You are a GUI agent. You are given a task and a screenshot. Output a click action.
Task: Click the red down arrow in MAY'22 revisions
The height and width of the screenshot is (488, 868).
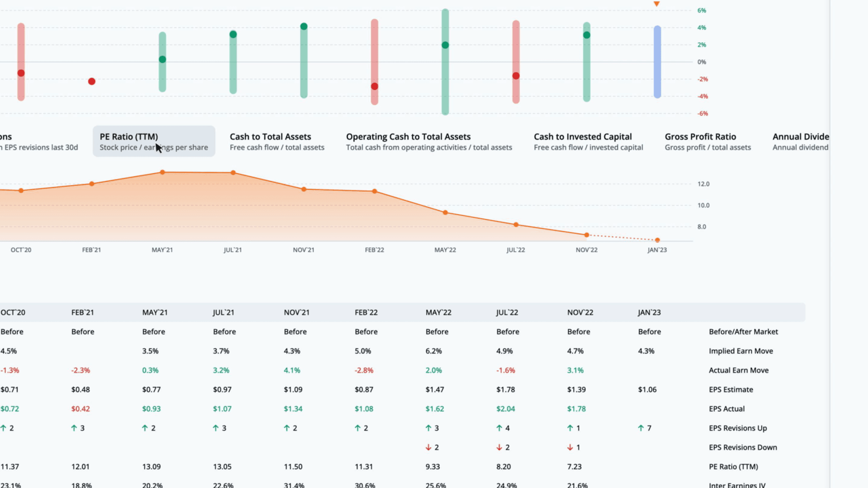[428, 447]
